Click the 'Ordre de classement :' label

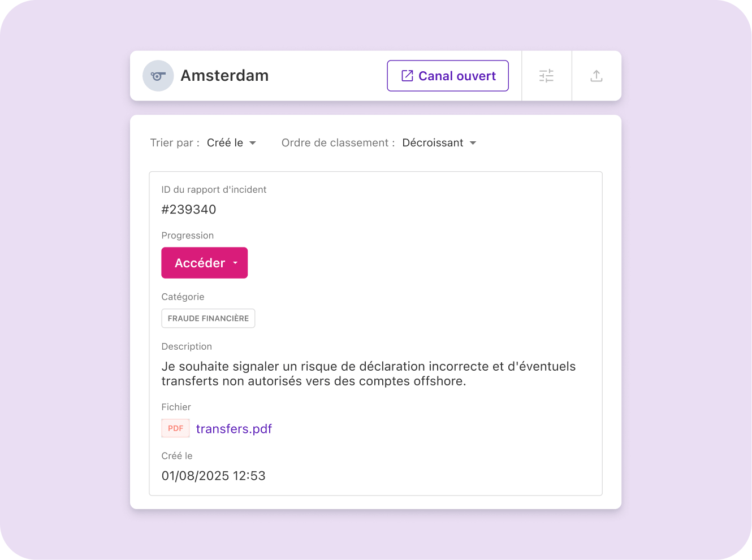pos(338,143)
